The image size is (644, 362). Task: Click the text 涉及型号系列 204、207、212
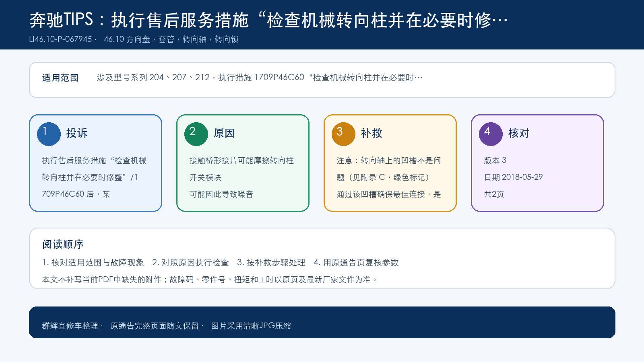coord(153,77)
